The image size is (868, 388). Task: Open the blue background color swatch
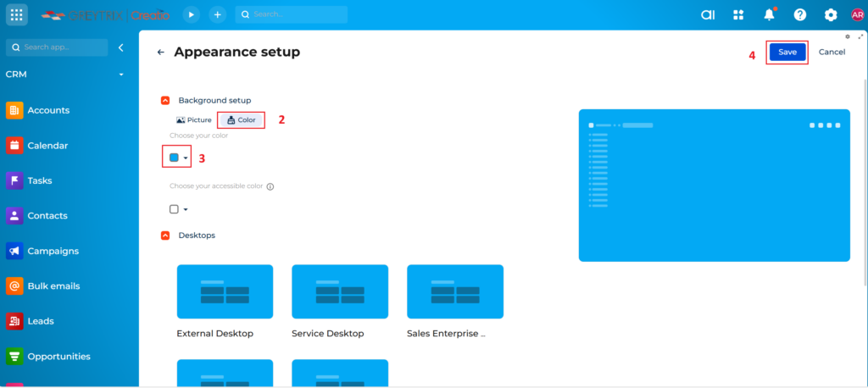click(x=177, y=158)
